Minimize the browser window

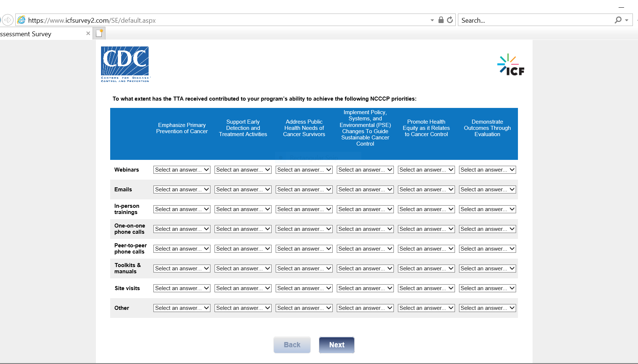click(x=621, y=7)
